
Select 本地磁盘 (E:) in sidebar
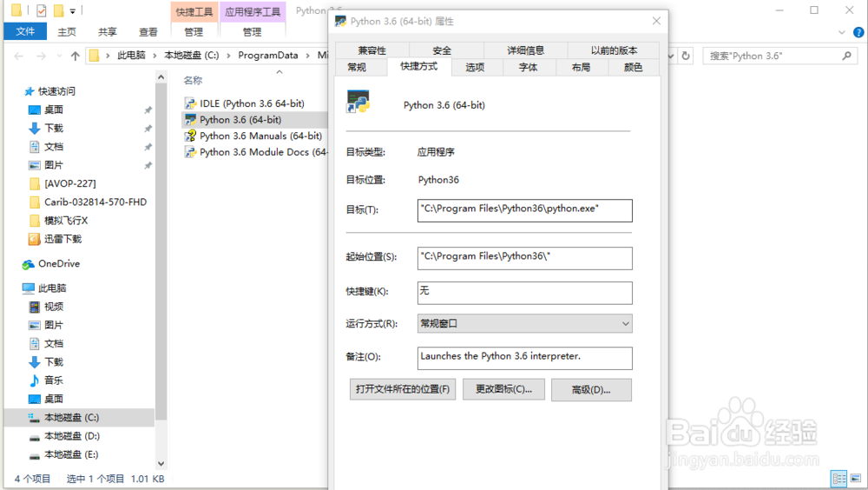coord(71,454)
